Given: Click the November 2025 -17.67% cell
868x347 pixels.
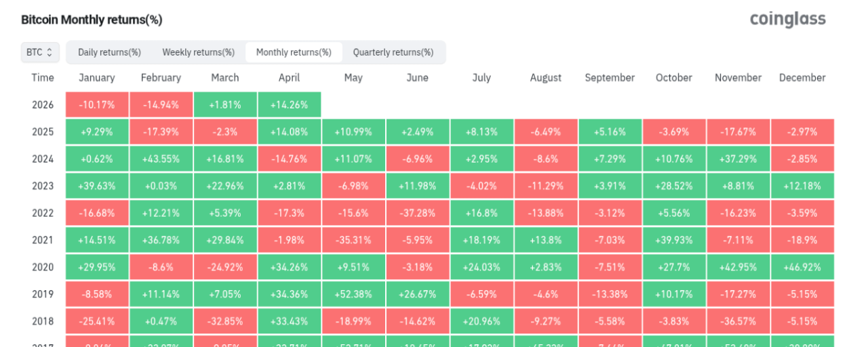Looking at the screenshot, I should pos(738,132).
